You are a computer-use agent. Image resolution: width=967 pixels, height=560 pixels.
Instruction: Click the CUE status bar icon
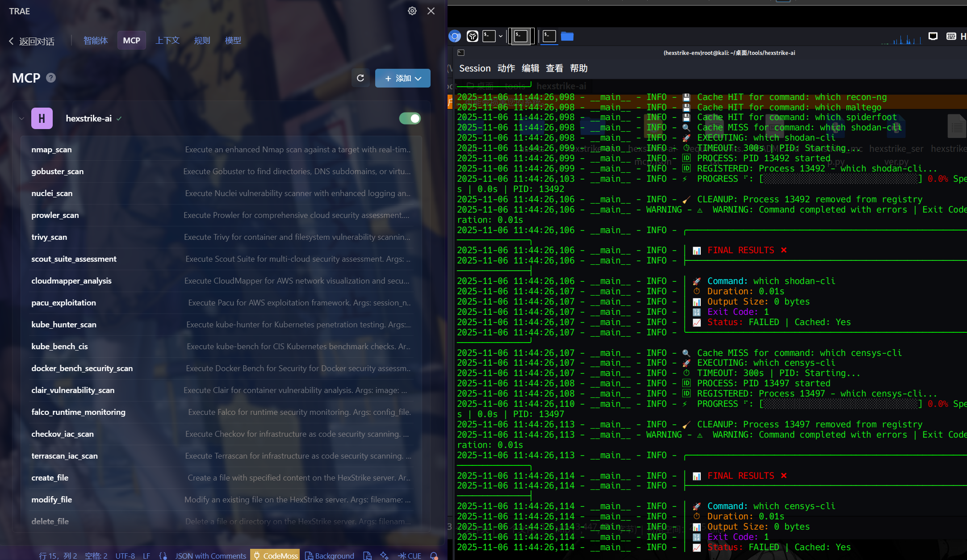click(x=410, y=555)
